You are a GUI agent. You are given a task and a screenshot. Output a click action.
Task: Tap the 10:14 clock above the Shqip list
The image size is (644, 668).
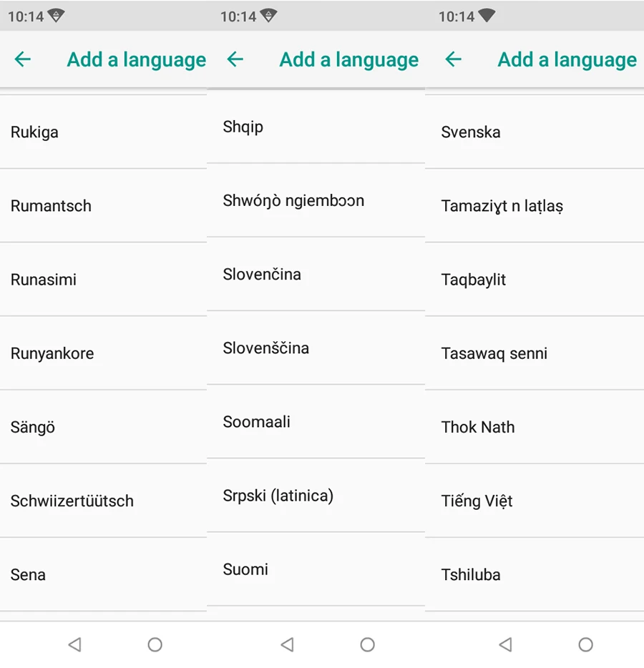238,16
